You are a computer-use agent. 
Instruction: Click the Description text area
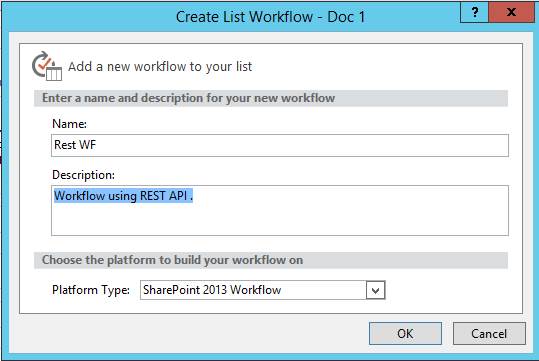click(280, 210)
